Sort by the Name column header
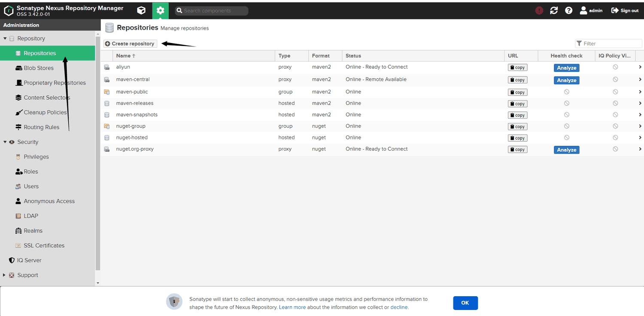Image resolution: width=644 pixels, height=316 pixels. 194,56
